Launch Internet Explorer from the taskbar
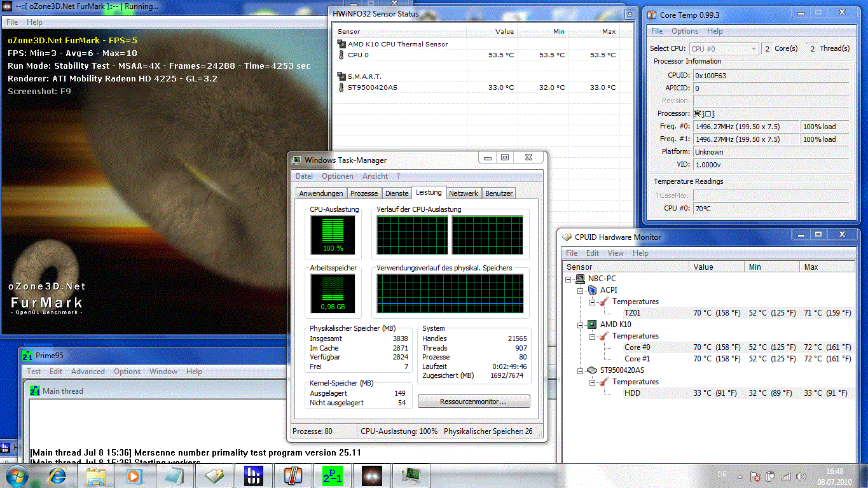Screen dimensions: 868x488 57,475
